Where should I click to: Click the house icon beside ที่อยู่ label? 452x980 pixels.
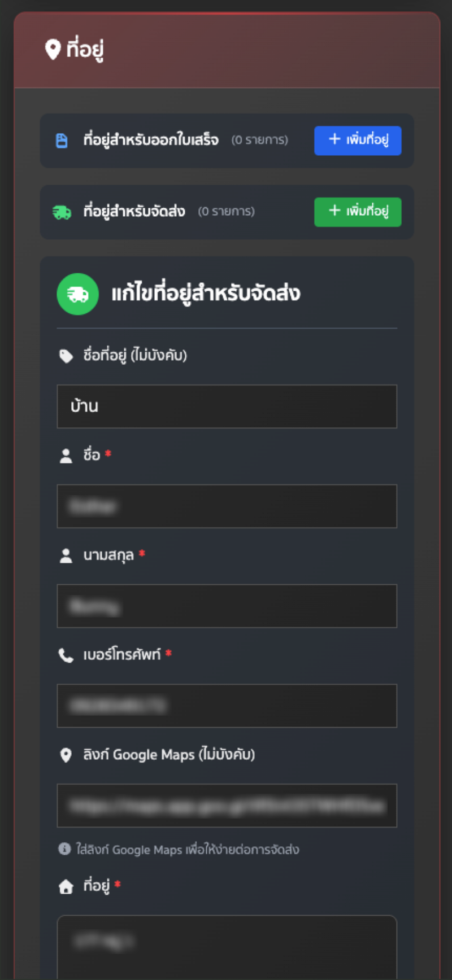(x=66, y=886)
